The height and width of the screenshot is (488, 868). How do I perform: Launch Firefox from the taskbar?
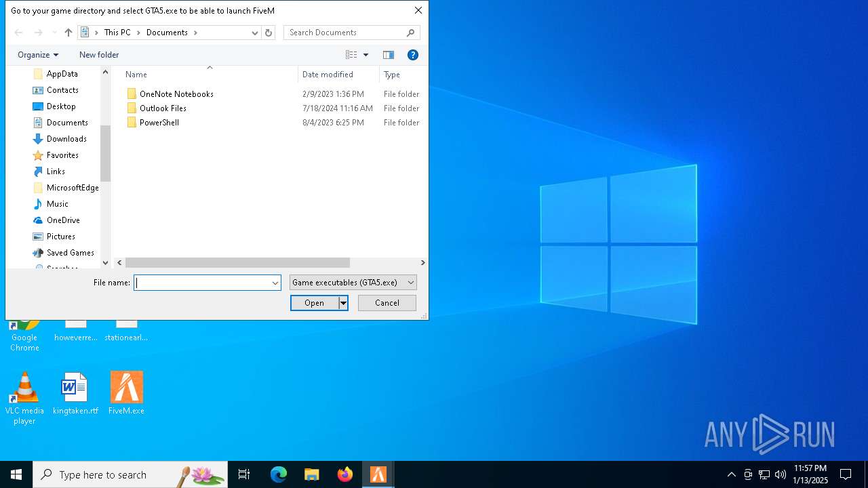pyautogui.click(x=345, y=474)
